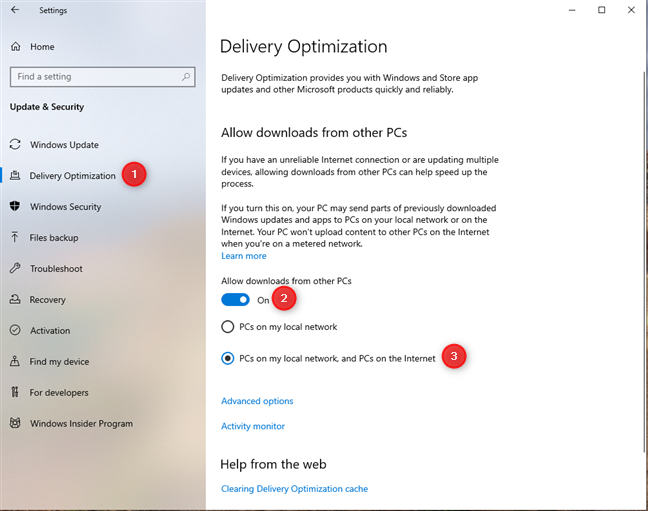Screen dimensions: 648x511
Task: Open Files backup settings
Action: [54, 238]
